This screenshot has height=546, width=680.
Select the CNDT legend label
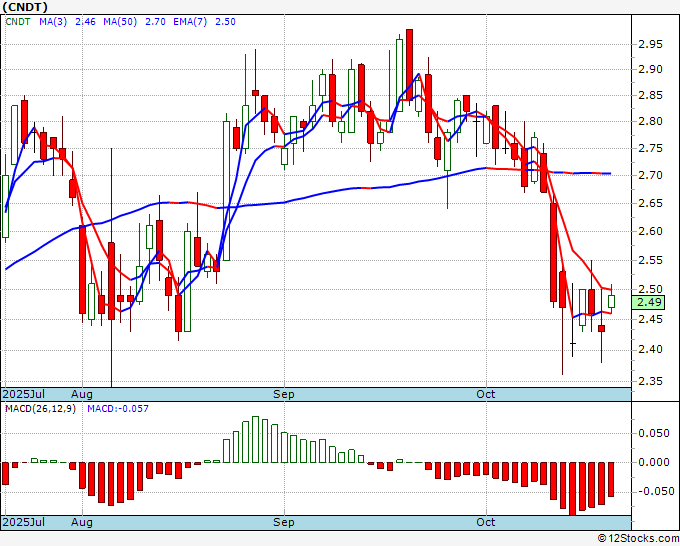tap(18, 22)
